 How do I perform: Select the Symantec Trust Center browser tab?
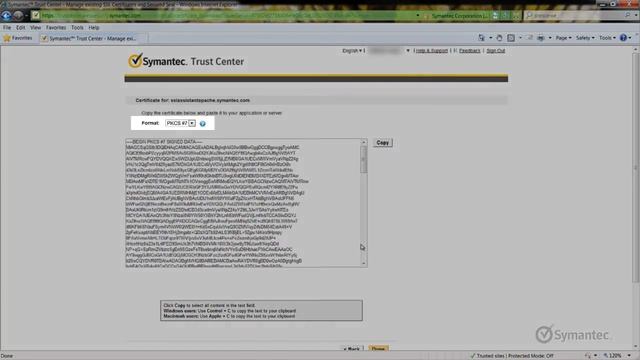point(93,38)
